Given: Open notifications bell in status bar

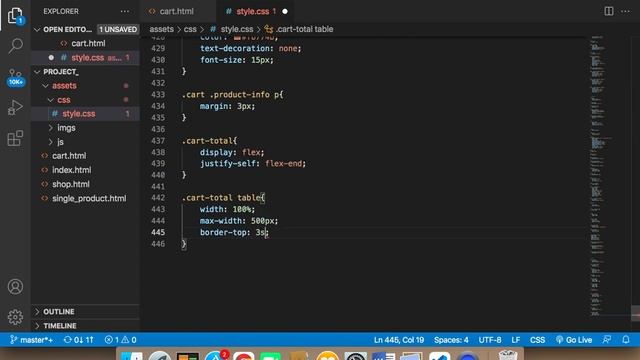Looking at the screenshot, I should pyautogui.click(x=626, y=340).
